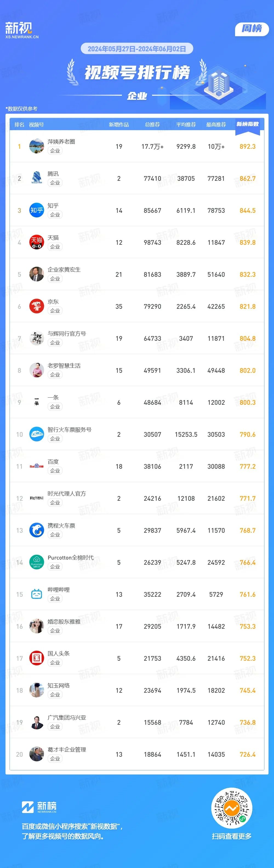This screenshot has width=274, height=868.
Task: Open the 与辉同行官方号 account name
Action: click(x=67, y=334)
